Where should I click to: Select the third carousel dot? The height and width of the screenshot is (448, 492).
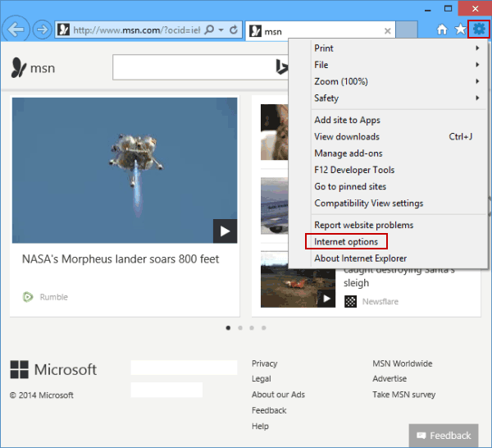(252, 327)
